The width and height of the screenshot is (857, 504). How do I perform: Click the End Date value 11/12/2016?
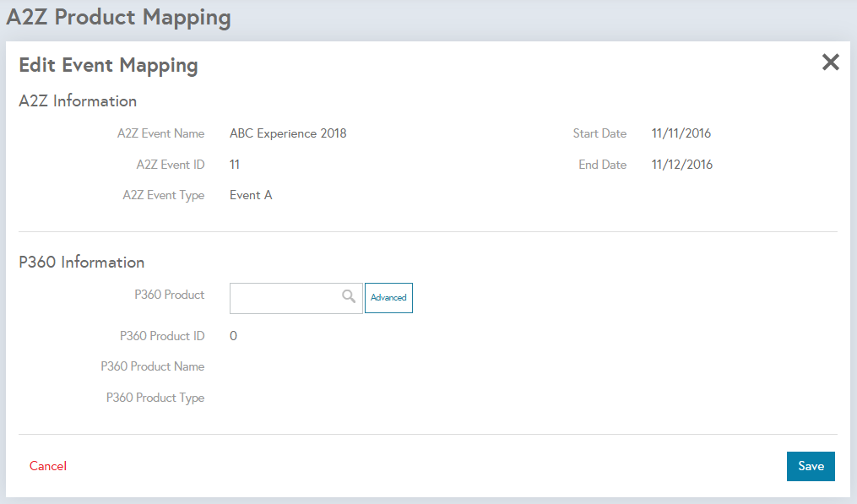[x=682, y=165]
